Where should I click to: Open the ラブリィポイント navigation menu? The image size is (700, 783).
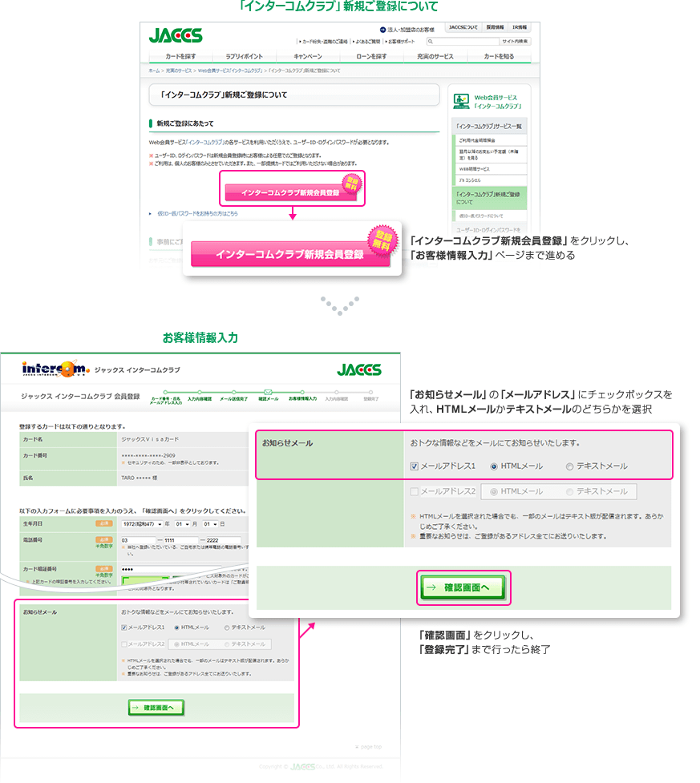pyautogui.click(x=245, y=56)
